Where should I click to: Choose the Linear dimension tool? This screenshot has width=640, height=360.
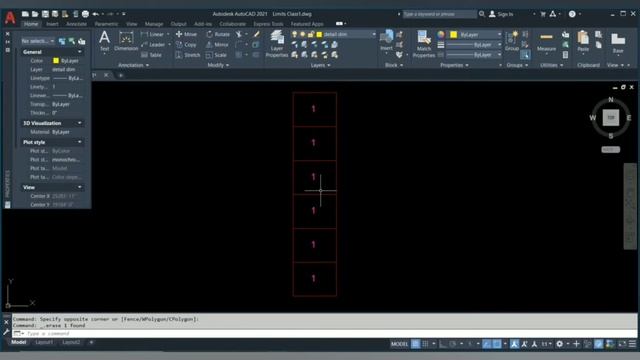(x=152, y=34)
